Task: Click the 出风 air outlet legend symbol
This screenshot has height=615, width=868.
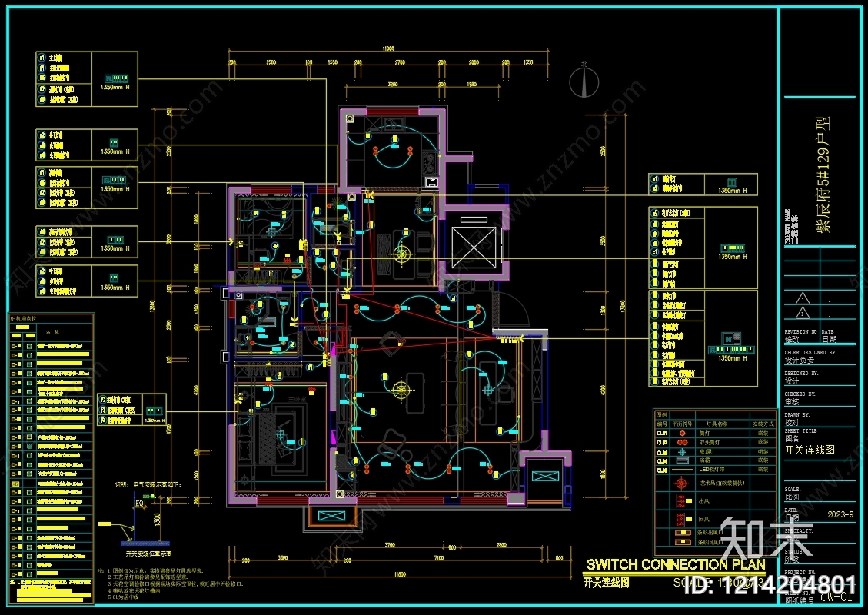Action: point(683,501)
